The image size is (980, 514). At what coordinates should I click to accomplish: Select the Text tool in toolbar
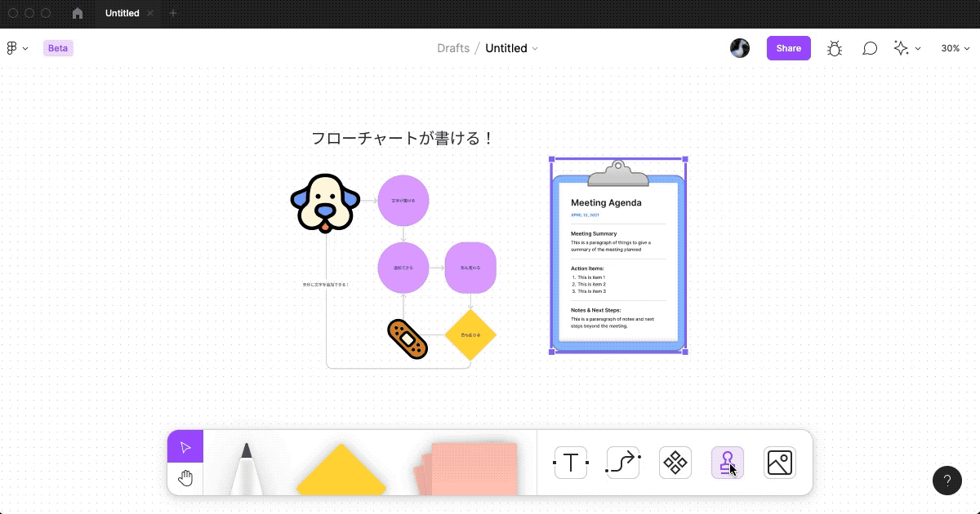(570, 463)
